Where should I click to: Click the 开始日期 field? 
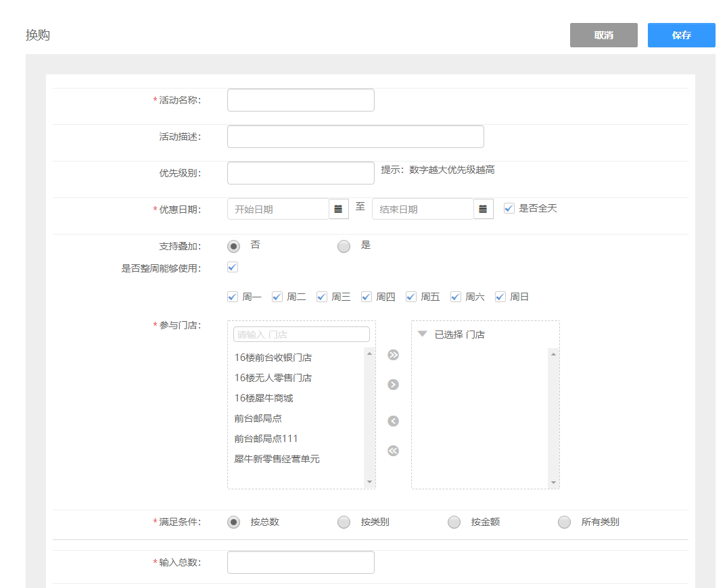(278, 209)
